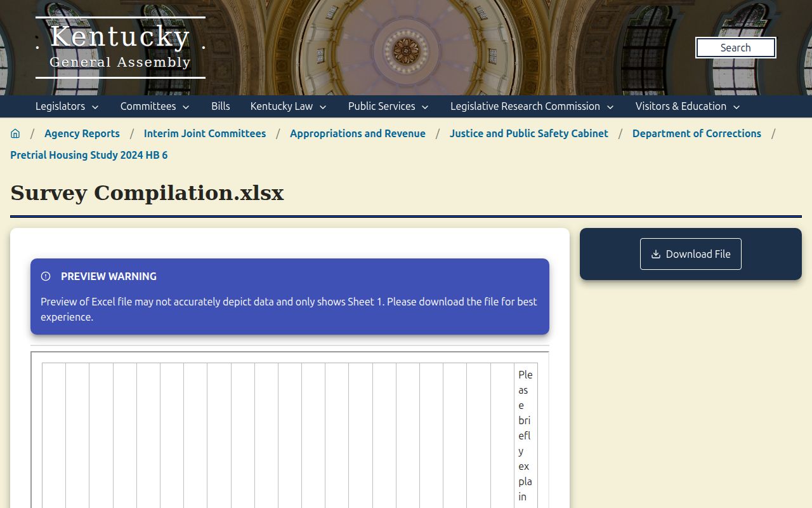The image size is (812, 508).
Task: Follow Appropriations and Revenue breadcrumb
Action: [x=358, y=133]
